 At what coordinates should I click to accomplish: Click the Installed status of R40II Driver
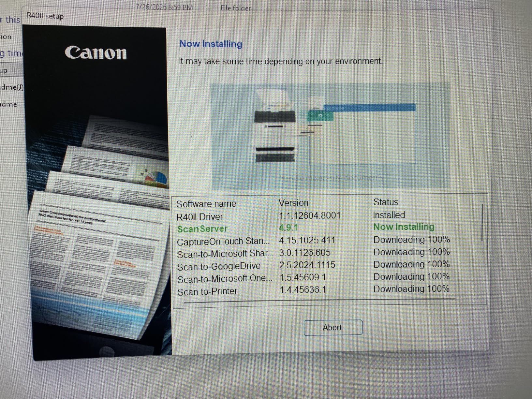389,215
